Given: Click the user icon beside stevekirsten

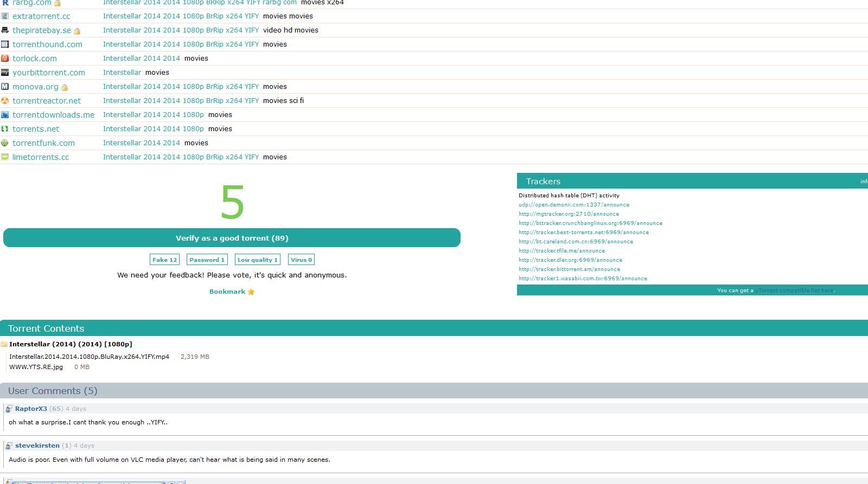Looking at the screenshot, I should point(9,446).
